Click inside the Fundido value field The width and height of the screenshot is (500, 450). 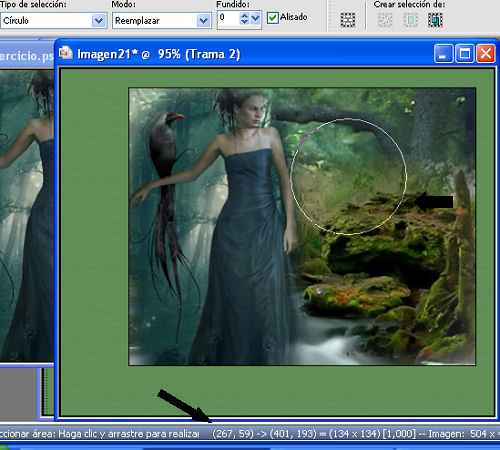coord(229,18)
